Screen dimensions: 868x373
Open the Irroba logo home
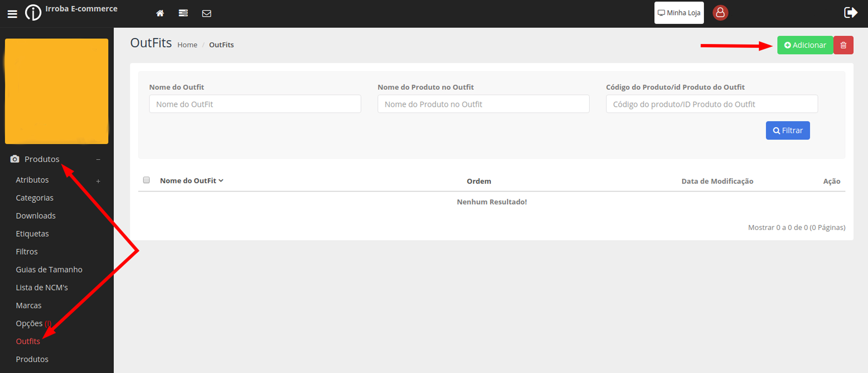pos(33,13)
